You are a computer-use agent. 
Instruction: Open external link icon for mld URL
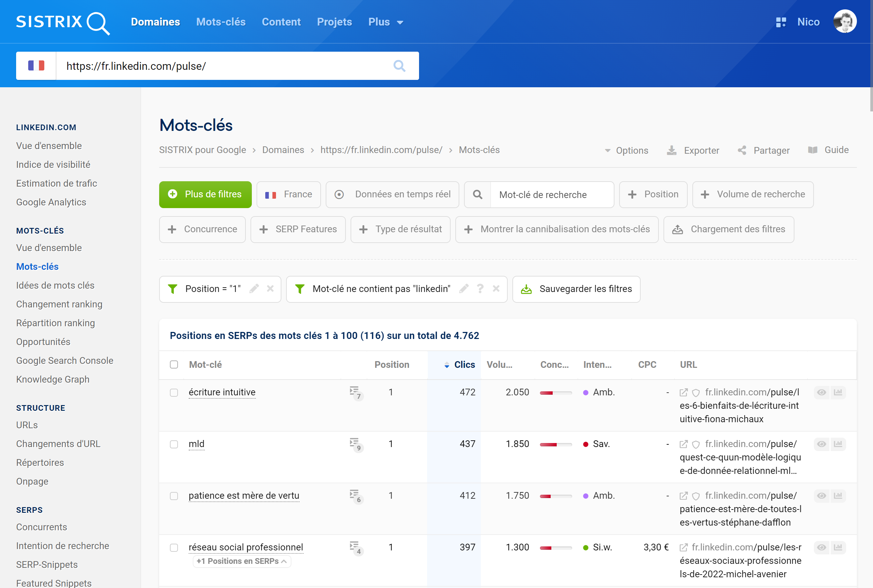tap(684, 444)
